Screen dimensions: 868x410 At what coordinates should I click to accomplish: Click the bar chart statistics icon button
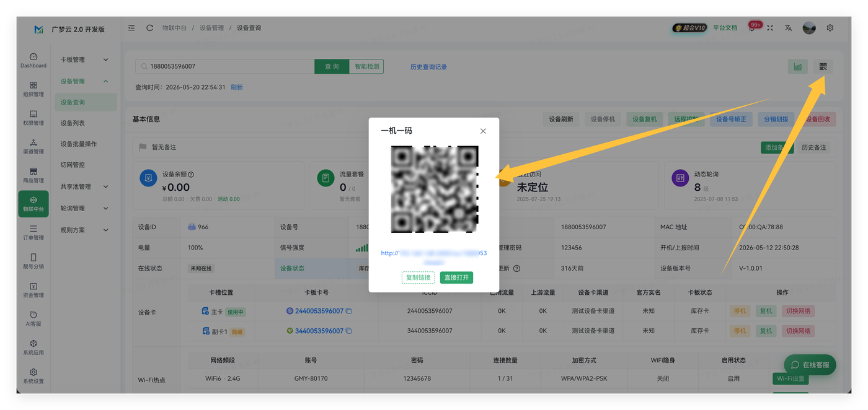tap(797, 66)
